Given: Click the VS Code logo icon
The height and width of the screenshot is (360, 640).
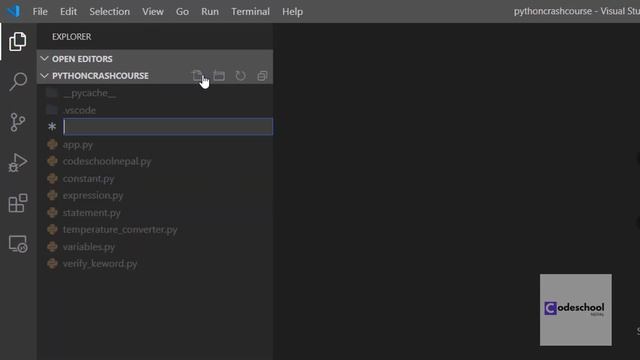Looking at the screenshot, I should pyautogui.click(x=13, y=11).
